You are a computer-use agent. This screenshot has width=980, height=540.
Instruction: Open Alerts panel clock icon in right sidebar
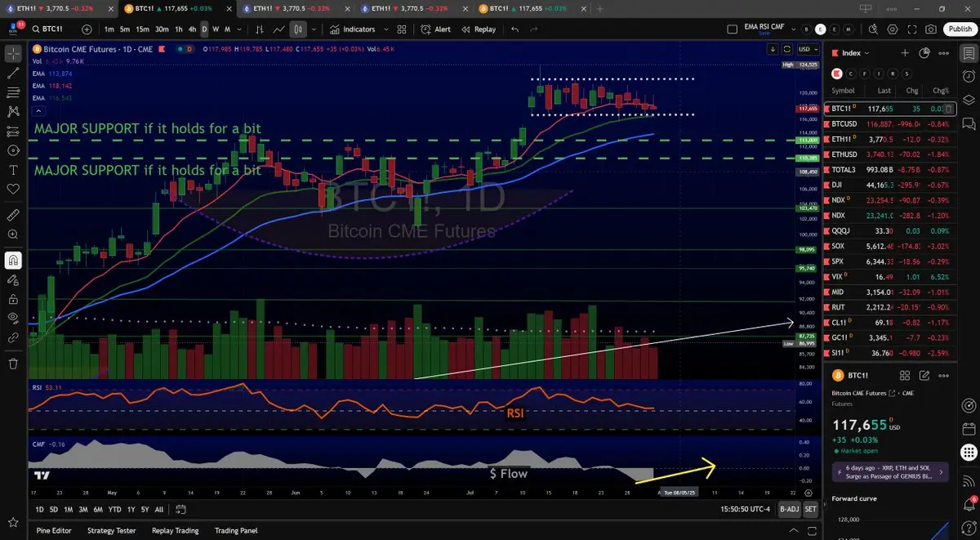(x=969, y=77)
